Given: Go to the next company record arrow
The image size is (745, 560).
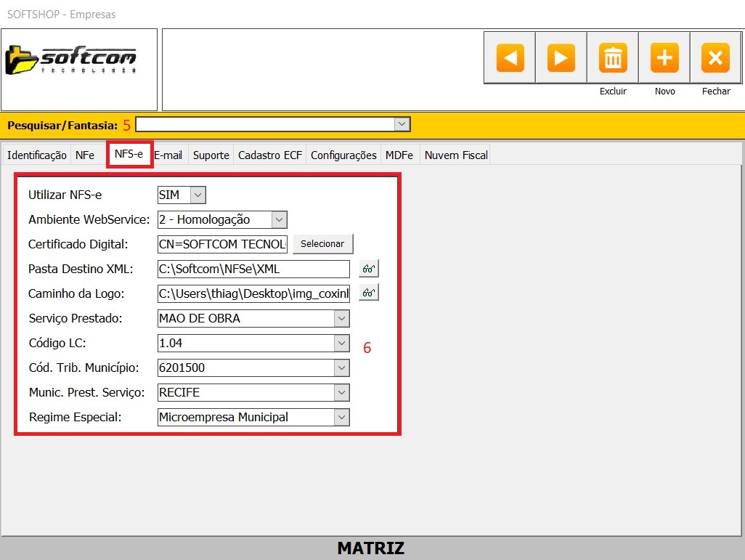Looking at the screenshot, I should click(561, 58).
